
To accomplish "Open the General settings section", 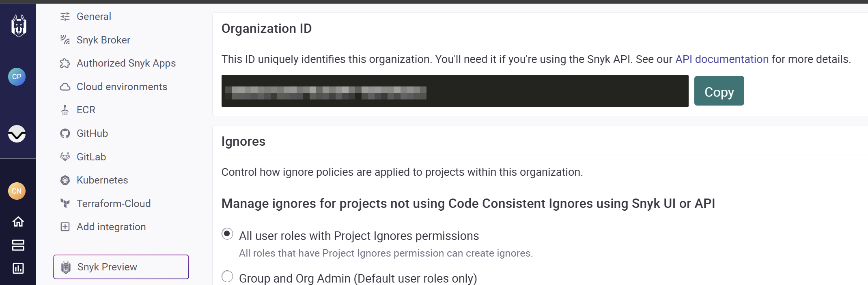I will (x=94, y=16).
